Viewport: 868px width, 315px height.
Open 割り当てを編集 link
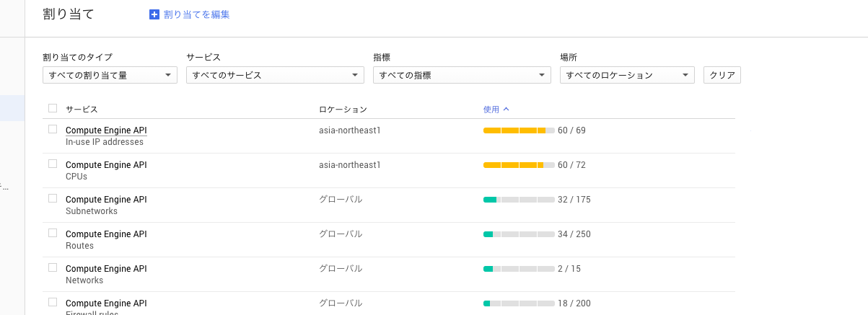[197, 14]
